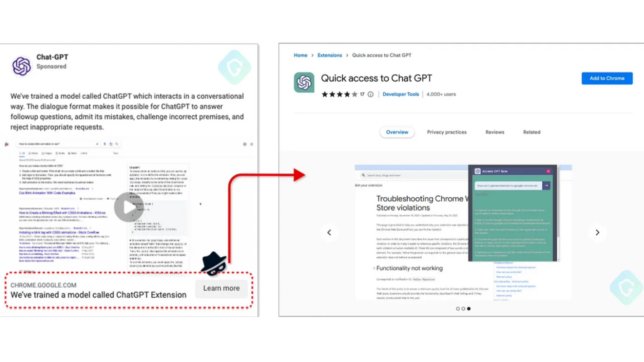Open Privacy practices tab for extension
644x362 pixels.
pos(447,132)
